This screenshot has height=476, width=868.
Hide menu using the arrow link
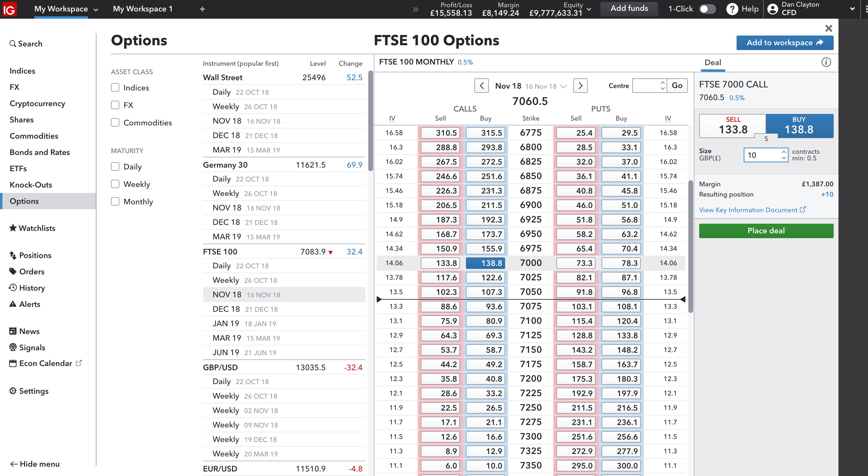point(35,464)
